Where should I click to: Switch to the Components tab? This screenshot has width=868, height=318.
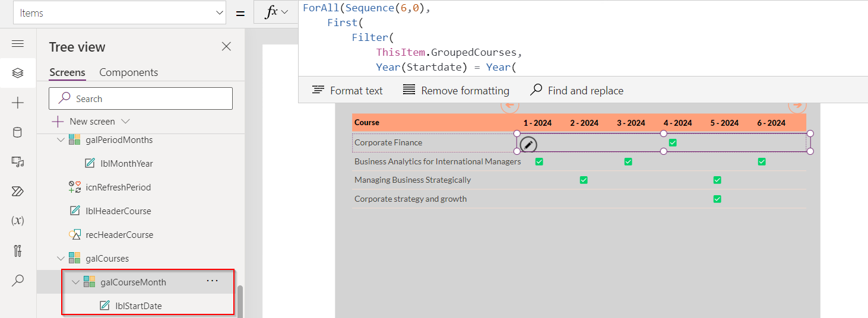(x=128, y=72)
